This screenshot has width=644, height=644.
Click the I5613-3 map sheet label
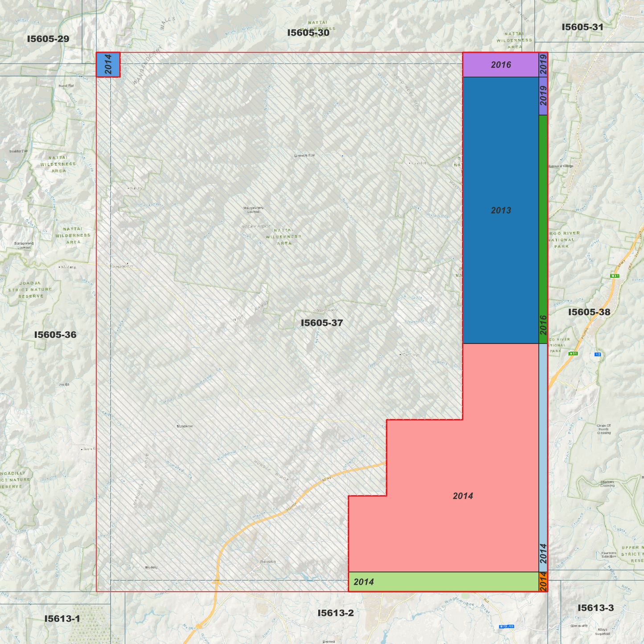597,607
